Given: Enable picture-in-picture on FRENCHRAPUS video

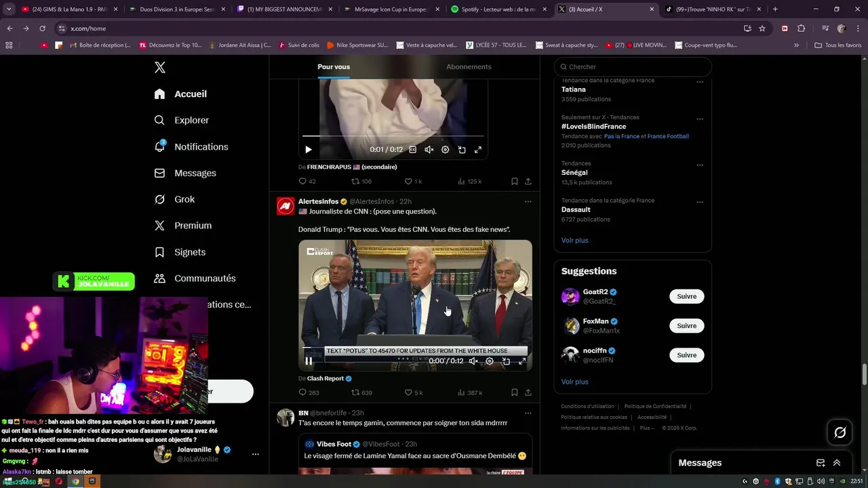Looking at the screenshot, I should (x=462, y=150).
